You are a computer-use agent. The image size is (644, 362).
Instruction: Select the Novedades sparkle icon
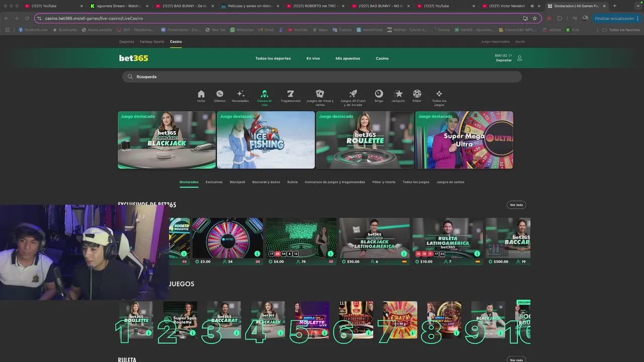240,94
